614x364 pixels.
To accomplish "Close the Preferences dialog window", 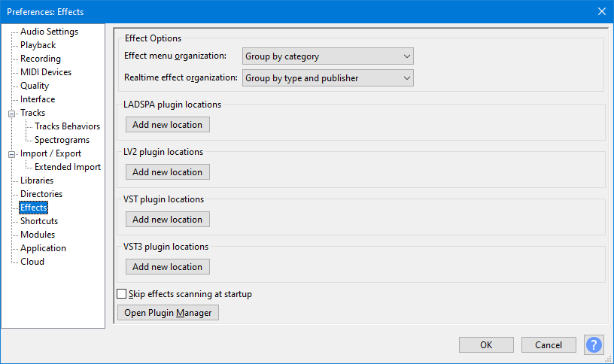I will tap(601, 11).
